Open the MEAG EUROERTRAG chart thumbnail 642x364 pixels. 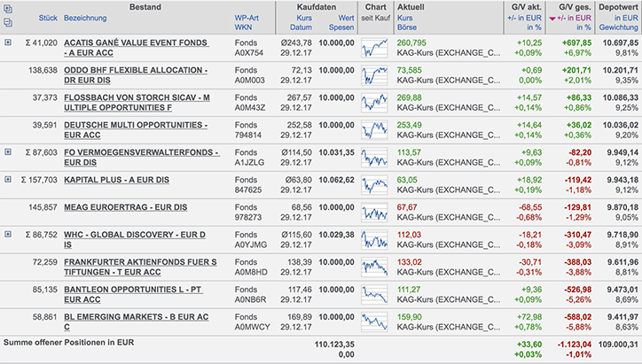(x=374, y=213)
